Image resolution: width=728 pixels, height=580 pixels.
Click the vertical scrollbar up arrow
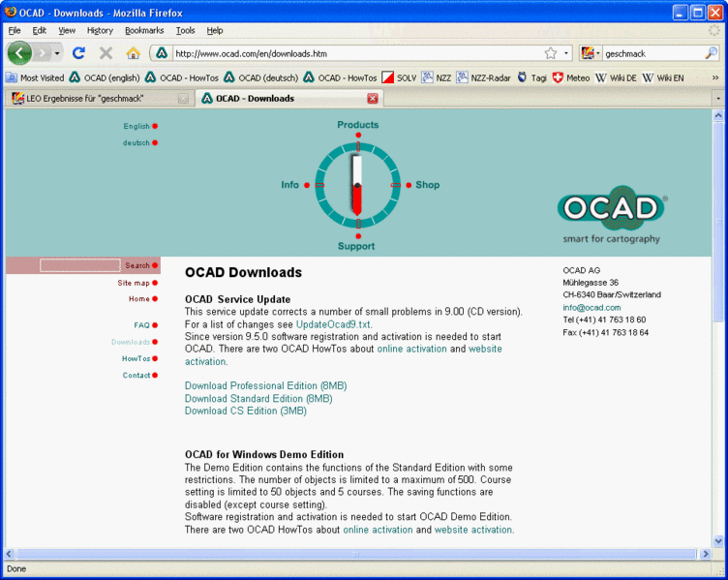[718, 115]
